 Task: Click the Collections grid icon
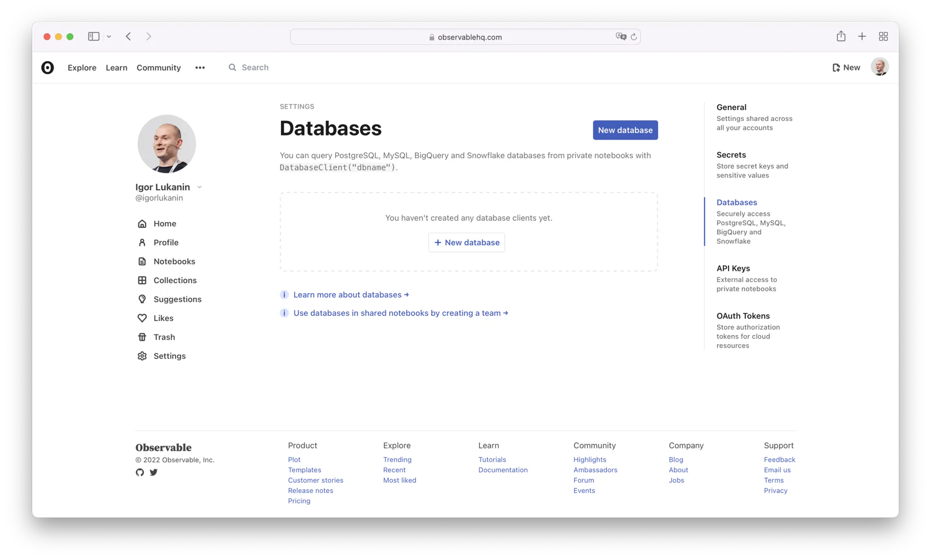[142, 280]
